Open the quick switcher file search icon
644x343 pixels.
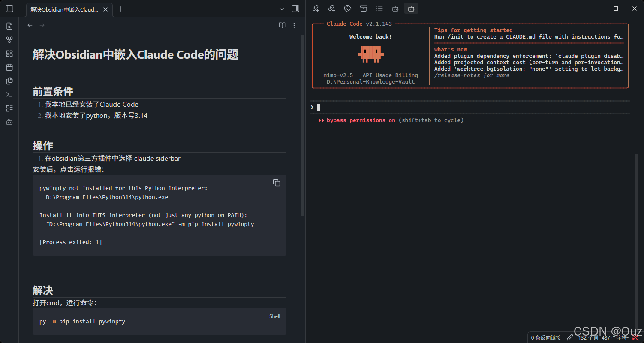(x=9, y=26)
